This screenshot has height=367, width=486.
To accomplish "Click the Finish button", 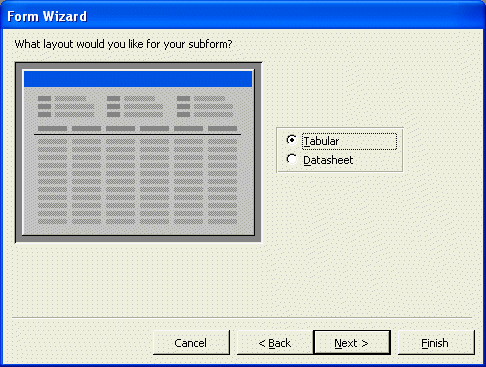I will click(436, 343).
